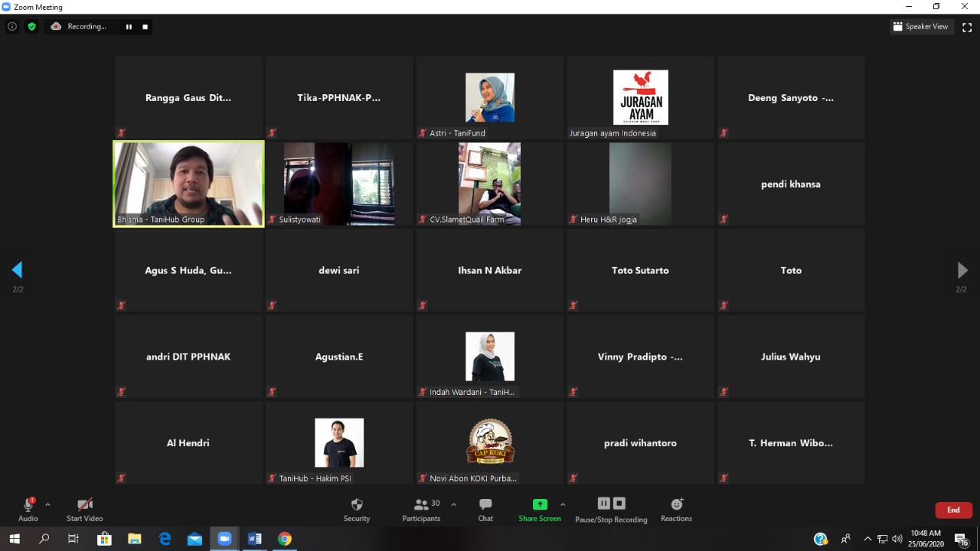This screenshot has height=551, width=980.
Task: Click the meeting information icon
Action: 12,27
